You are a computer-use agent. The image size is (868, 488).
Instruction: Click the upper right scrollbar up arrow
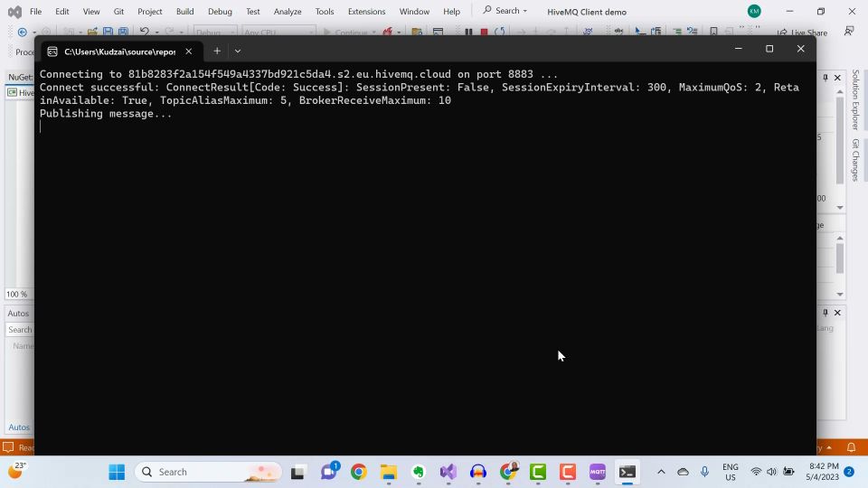pyautogui.click(x=840, y=92)
